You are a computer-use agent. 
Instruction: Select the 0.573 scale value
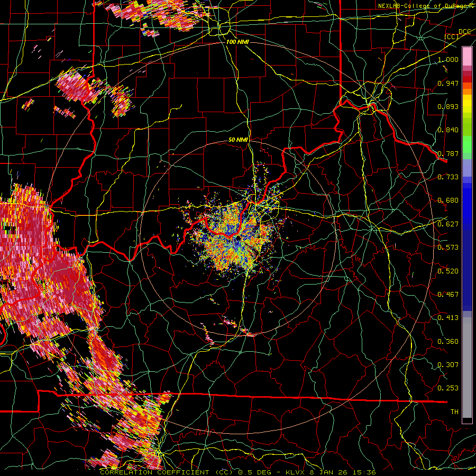coord(448,248)
